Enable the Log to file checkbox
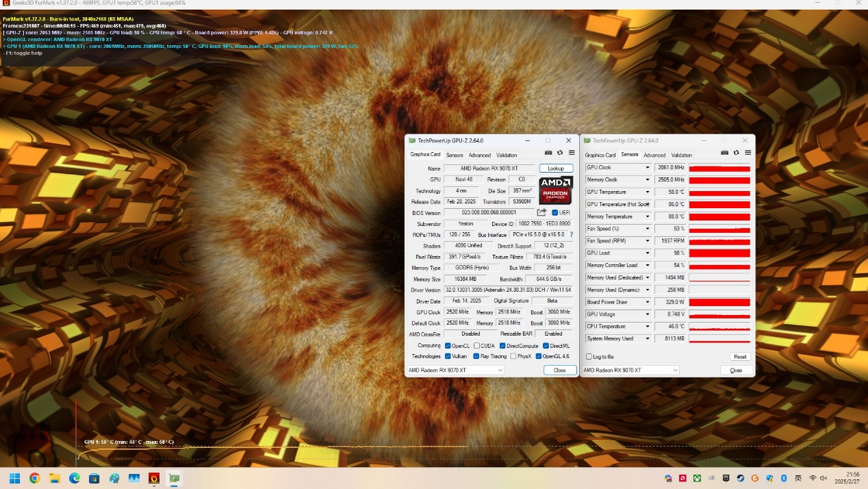 click(x=589, y=357)
